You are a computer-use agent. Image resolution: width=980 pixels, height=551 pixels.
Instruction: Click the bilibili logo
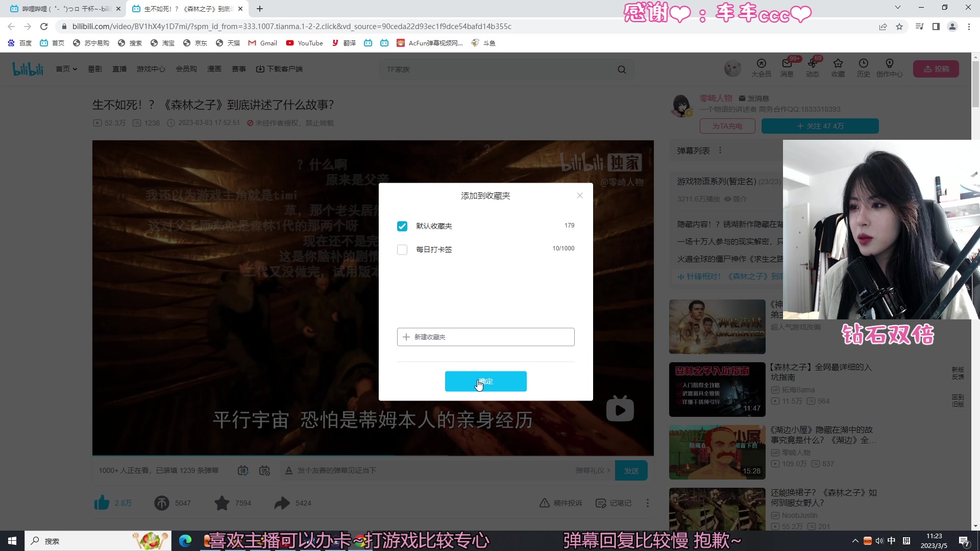click(x=28, y=69)
